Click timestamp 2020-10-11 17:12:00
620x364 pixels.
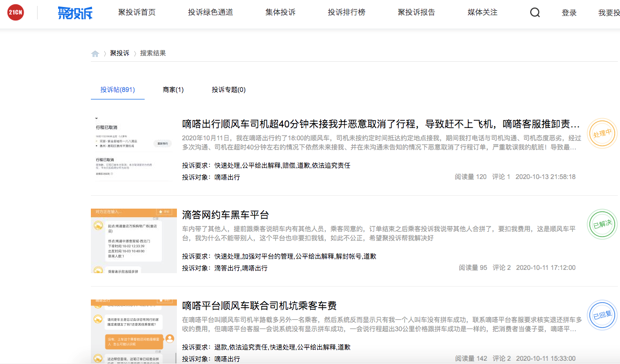pos(546,268)
